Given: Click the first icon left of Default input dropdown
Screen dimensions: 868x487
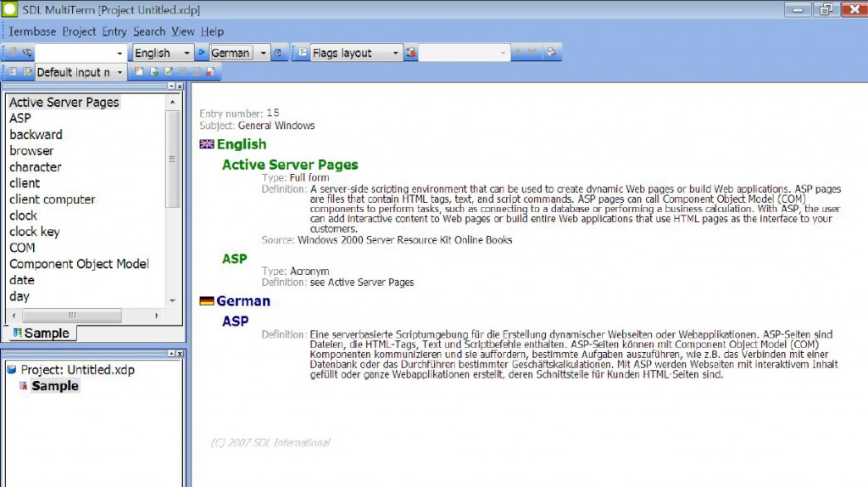Looking at the screenshot, I should [x=13, y=72].
